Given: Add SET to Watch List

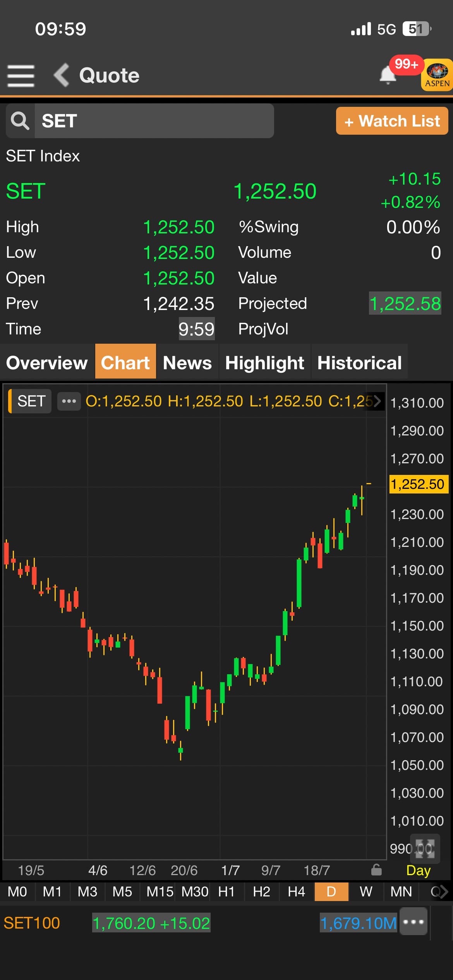Looking at the screenshot, I should coord(392,121).
